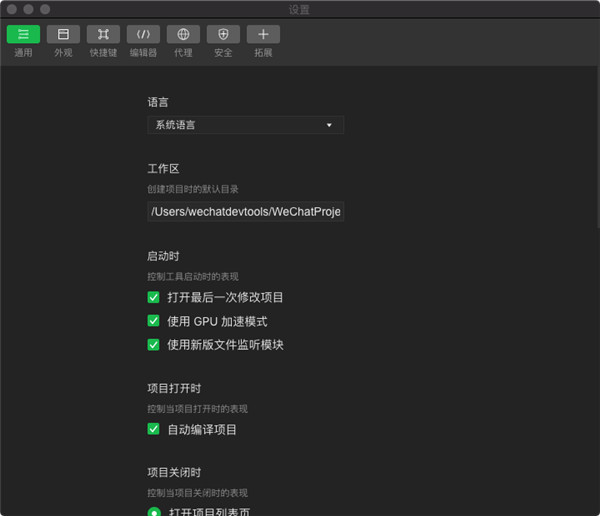
Task: Uncheck 打开最后一次修改项目 checkbox
Action: point(154,297)
